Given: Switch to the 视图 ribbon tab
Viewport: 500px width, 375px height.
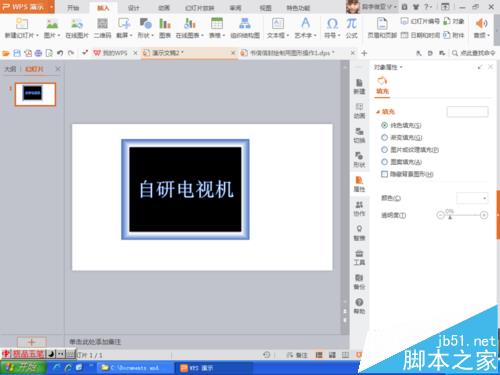Looking at the screenshot, I should click(266, 8).
